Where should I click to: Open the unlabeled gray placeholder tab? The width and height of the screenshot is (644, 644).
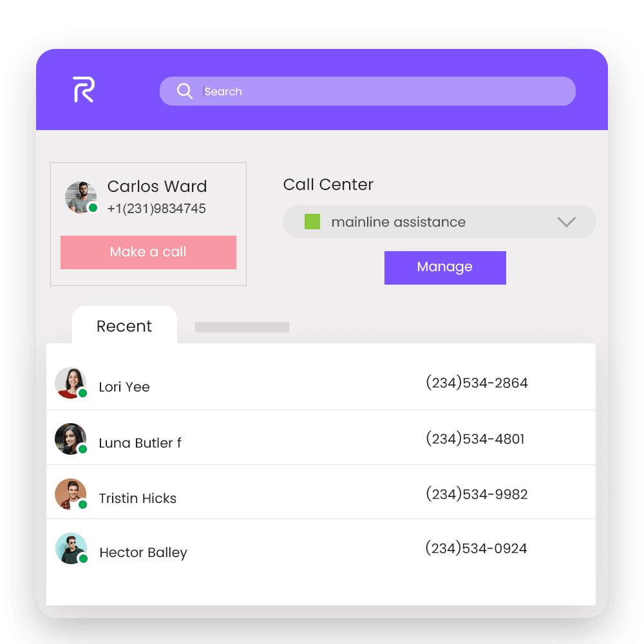coord(242,327)
